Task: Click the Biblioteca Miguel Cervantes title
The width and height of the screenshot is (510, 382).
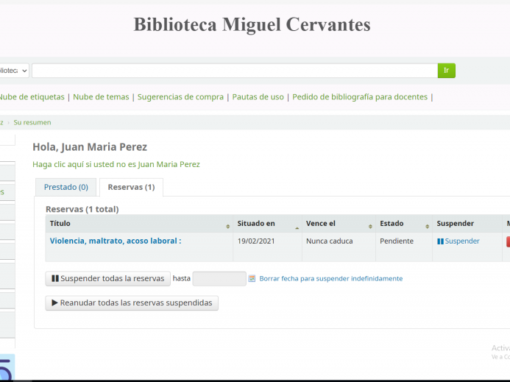Action: tap(252, 25)
